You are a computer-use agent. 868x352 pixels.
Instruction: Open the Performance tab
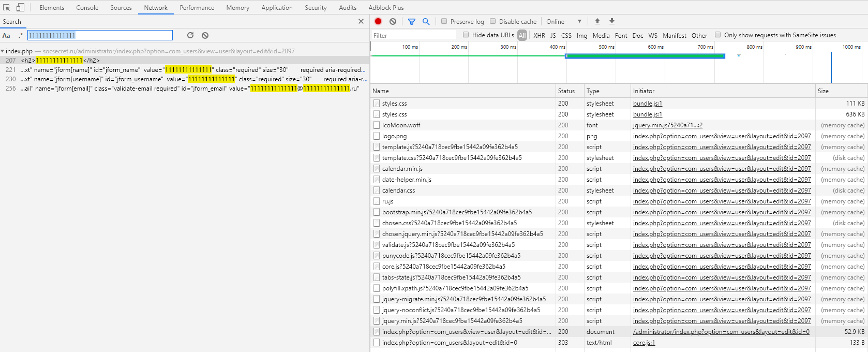coord(197,8)
